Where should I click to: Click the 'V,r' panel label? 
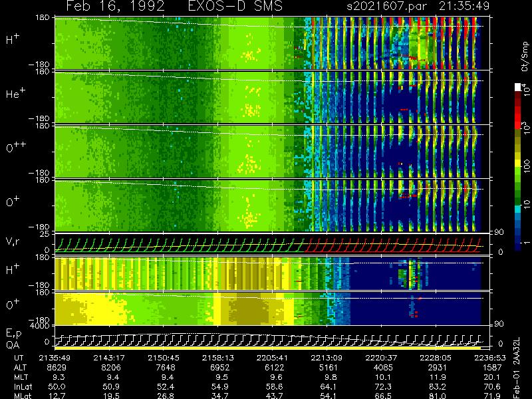tap(13, 241)
